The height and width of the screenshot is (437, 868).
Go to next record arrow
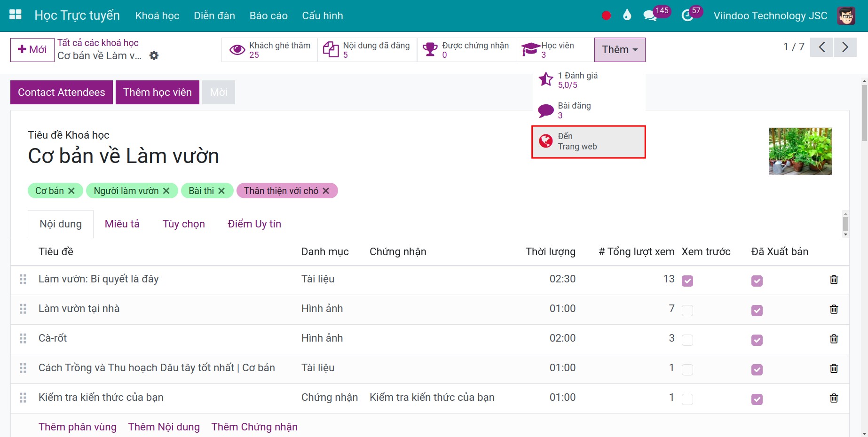[x=845, y=47]
